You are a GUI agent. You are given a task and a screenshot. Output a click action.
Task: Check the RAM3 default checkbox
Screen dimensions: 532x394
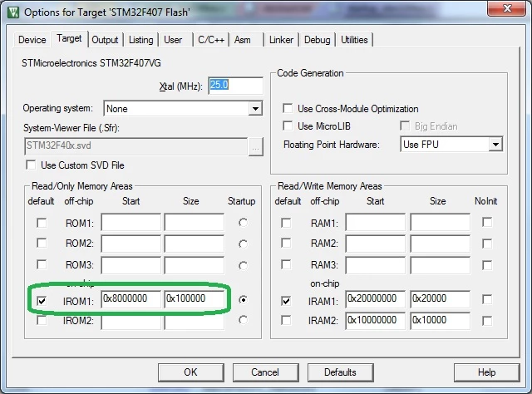[286, 264]
